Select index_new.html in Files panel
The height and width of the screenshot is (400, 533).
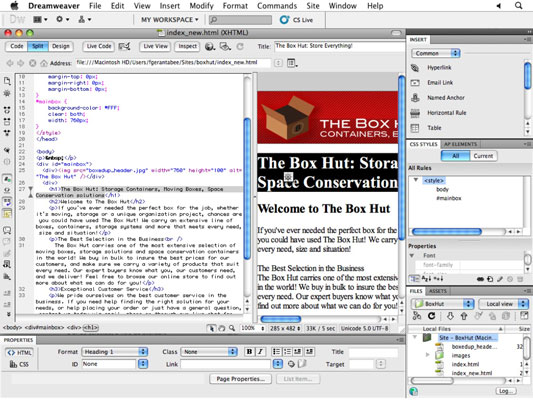(x=471, y=373)
